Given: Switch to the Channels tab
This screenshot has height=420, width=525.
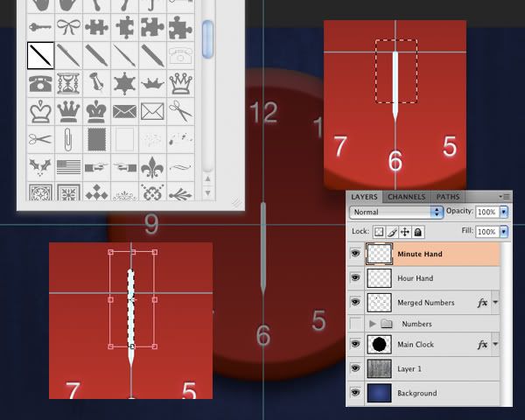Looking at the screenshot, I should [406, 197].
